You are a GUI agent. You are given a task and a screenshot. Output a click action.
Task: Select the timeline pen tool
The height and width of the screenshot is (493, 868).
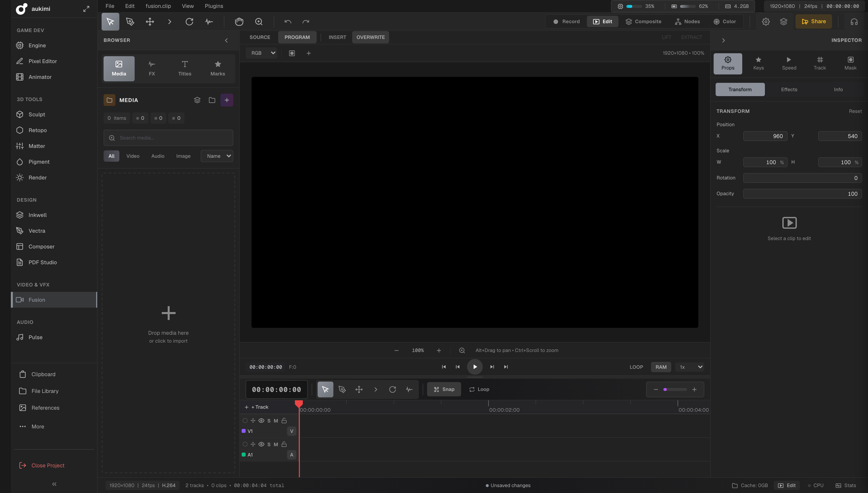(x=342, y=389)
